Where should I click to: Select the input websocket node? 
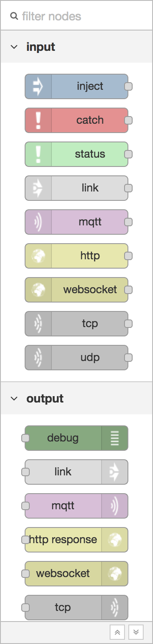(x=76, y=290)
